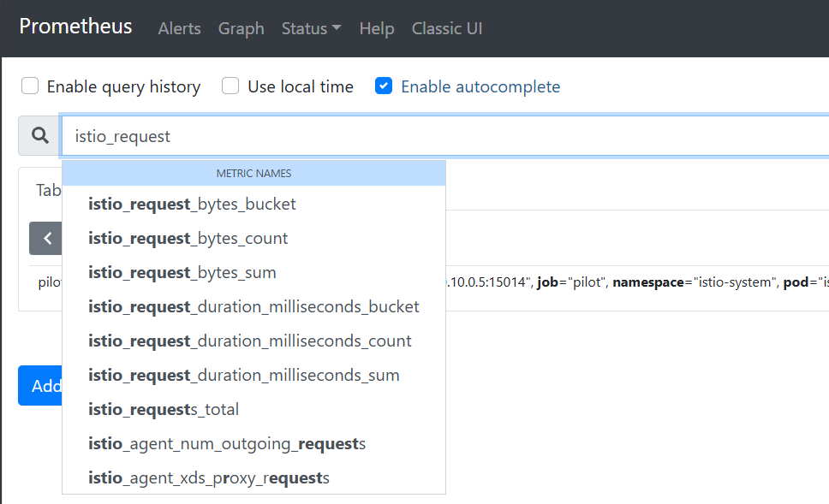Viewport: 829px width, 504px height.
Task: Open the Status dropdown menu
Action: pyautogui.click(x=311, y=28)
